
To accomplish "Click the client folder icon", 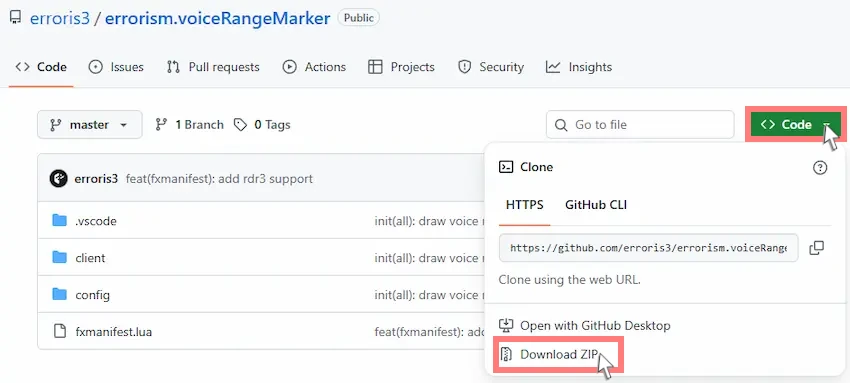I will point(59,257).
